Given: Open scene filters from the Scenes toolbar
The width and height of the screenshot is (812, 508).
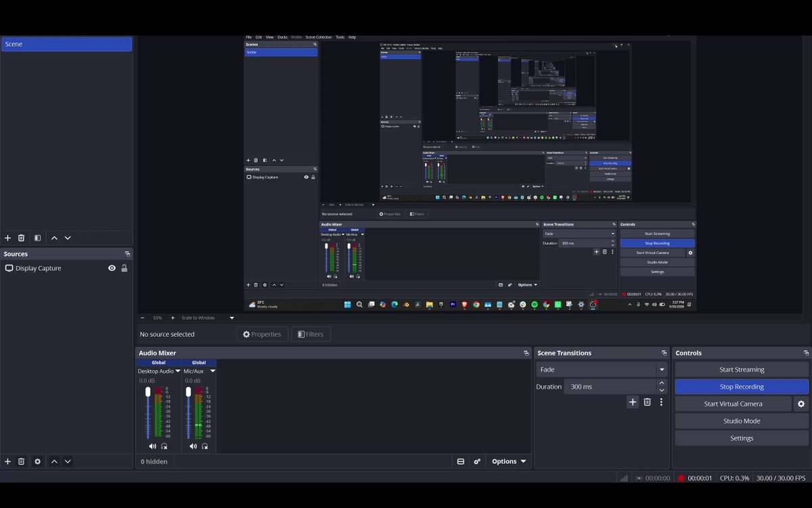Looking at the screenshot, I should pos(38,238).
